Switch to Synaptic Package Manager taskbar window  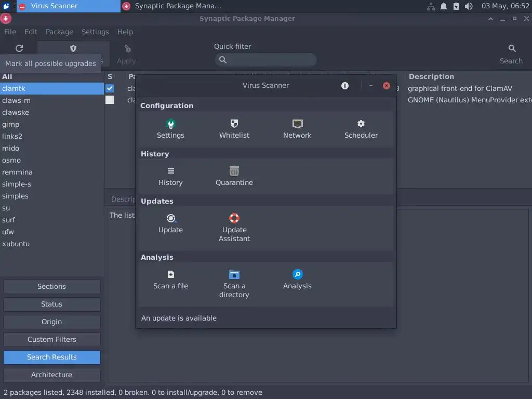pyautogui.click(x=172, y=6)
